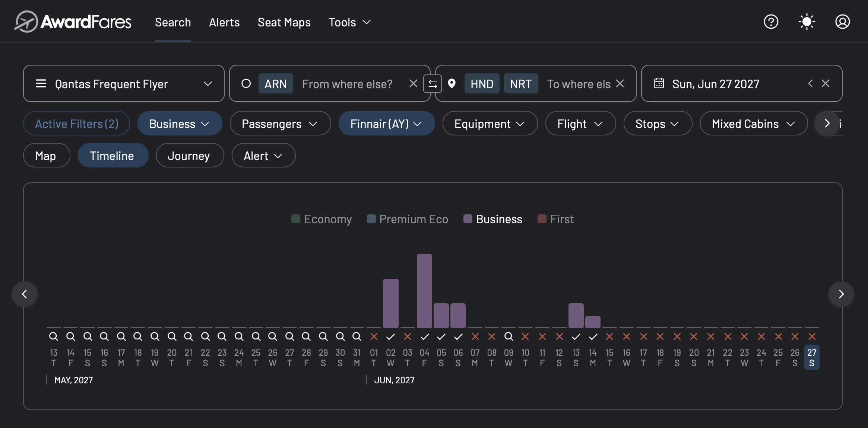Open calendar icon in date field
This screenshot has width=868, height=428.
pyautogui.click(x=659, y=83)
